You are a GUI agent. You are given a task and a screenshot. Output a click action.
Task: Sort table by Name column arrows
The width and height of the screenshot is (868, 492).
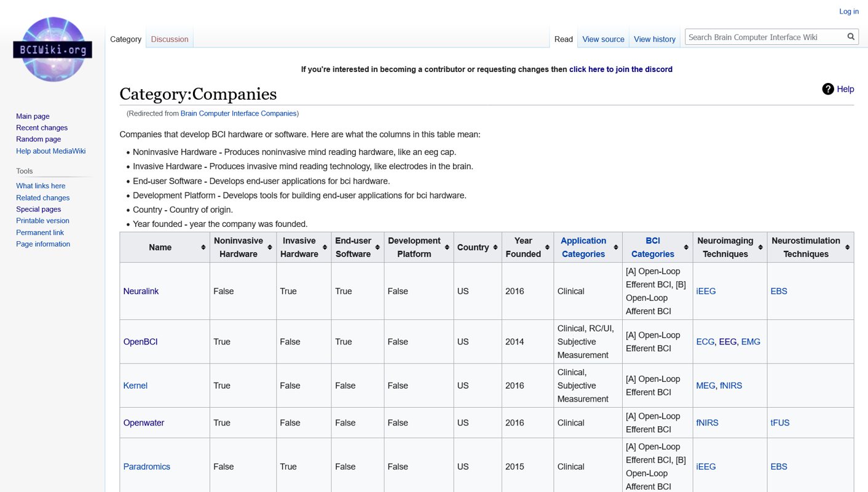[x=203, y=247]
